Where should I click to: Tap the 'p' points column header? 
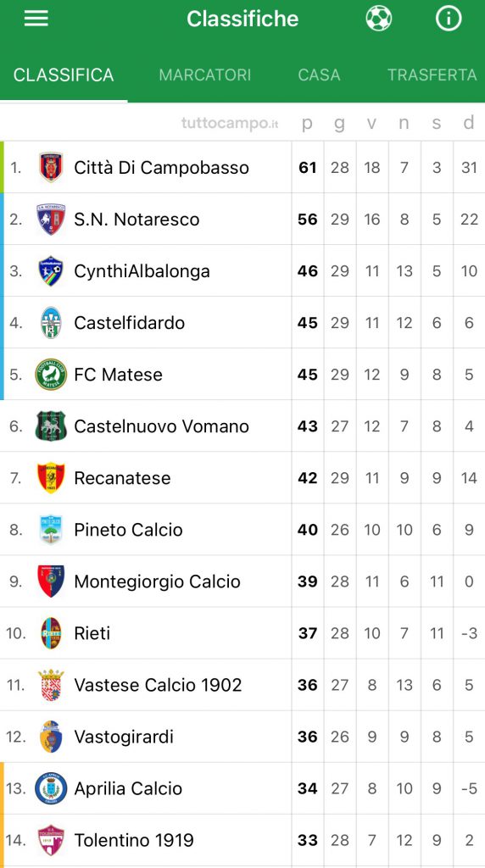[x=307, y=125]
